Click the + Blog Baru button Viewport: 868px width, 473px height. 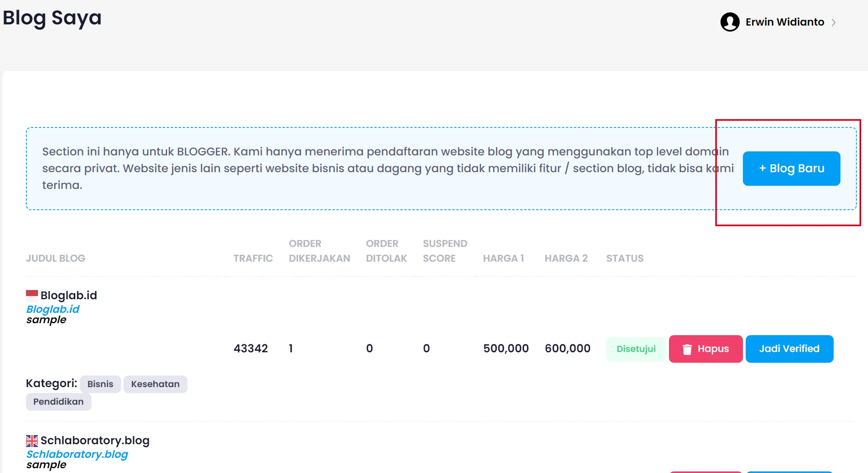point(791,169)
